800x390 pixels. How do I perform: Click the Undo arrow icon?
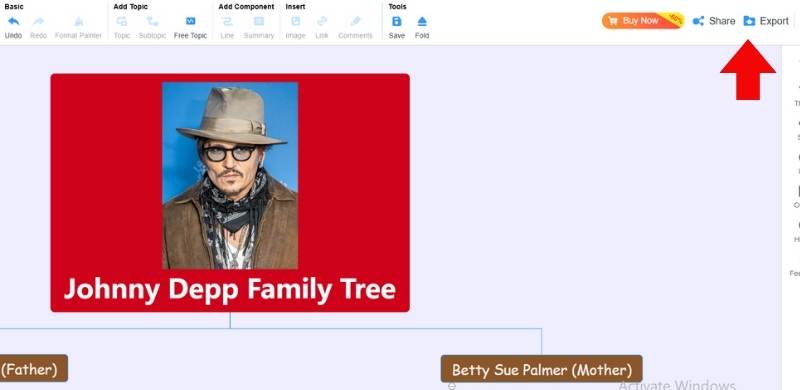click(13, 21)
